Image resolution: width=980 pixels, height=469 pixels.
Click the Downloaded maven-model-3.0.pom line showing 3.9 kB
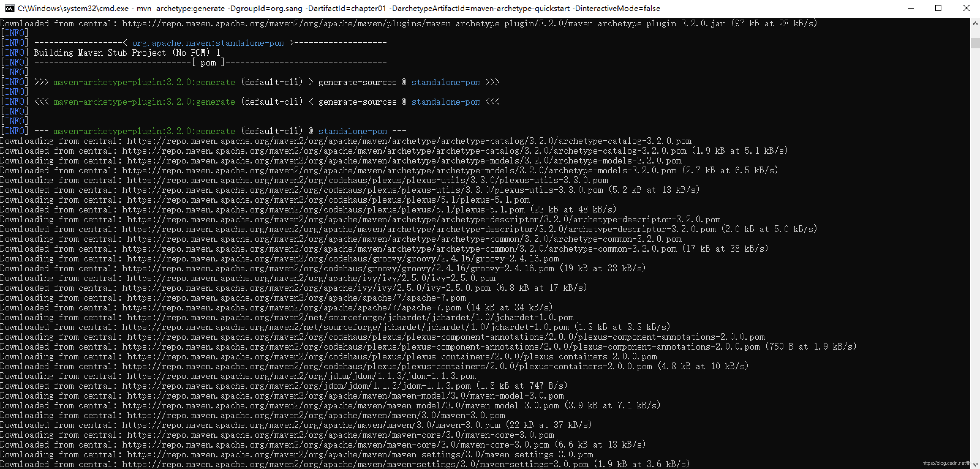330,406
